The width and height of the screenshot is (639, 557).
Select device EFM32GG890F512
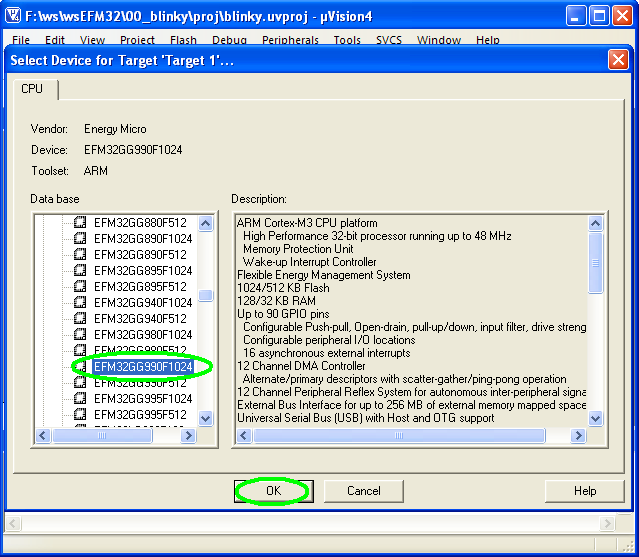[140, 255]
